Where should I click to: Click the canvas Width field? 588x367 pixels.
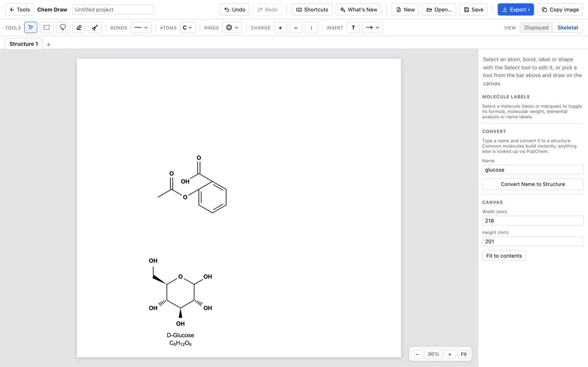pos(533,221)
